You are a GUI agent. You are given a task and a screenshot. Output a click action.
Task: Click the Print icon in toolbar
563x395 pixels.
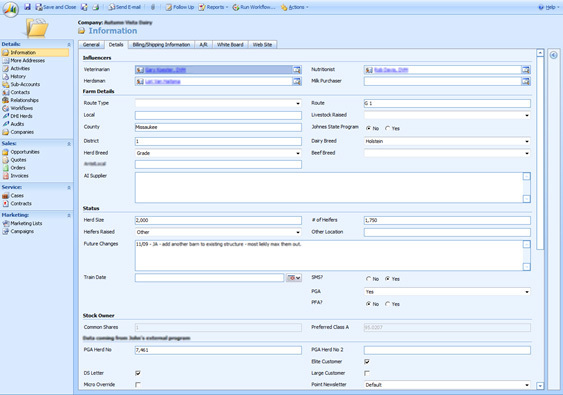point(96,7)
